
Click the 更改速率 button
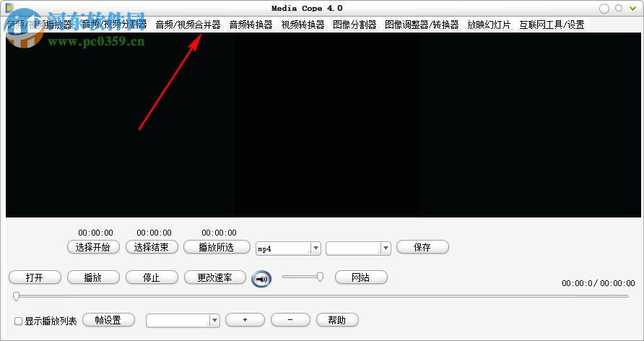click(x=215, y=277)
